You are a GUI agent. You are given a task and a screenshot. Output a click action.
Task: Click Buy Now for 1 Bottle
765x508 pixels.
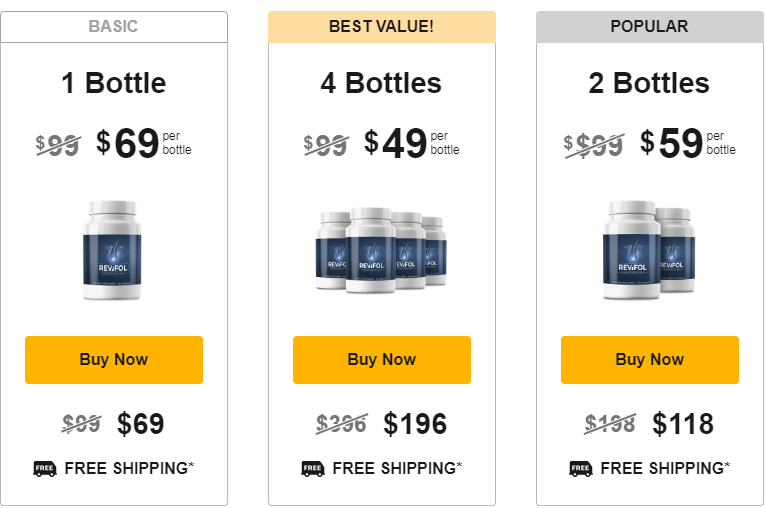click(x=114, y=360)
